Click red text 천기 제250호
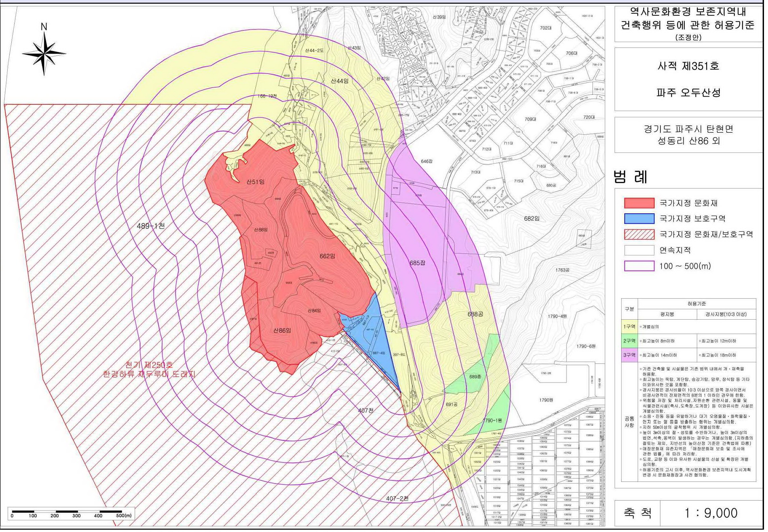This screenshot has width=768, height=532. [149, 365]
